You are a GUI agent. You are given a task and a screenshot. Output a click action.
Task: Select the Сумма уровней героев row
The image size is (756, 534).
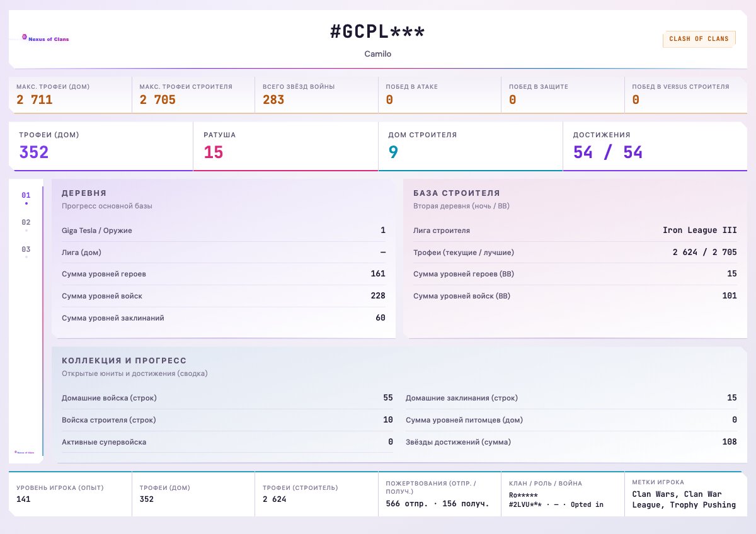[224, 274]
